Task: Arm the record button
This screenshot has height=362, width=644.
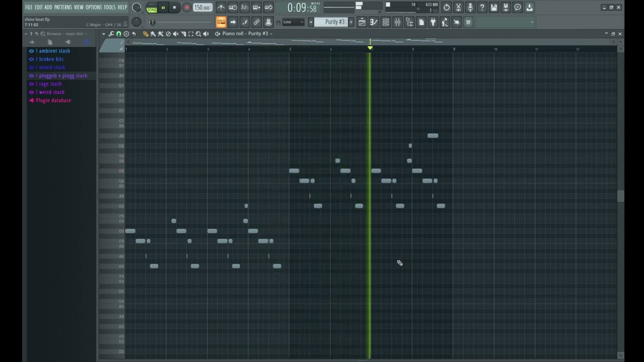Action: [x=187, y=8]
